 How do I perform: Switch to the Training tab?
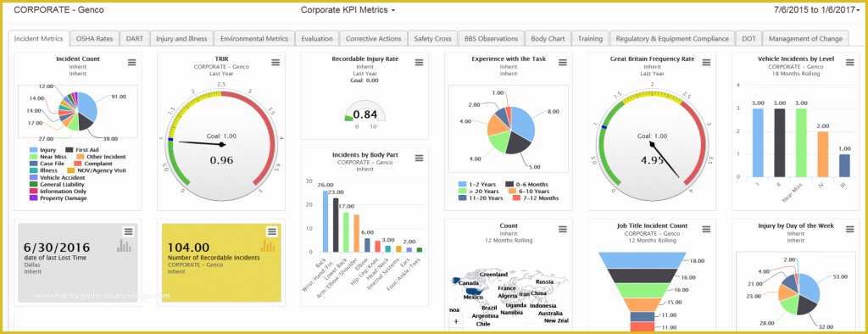590,39
